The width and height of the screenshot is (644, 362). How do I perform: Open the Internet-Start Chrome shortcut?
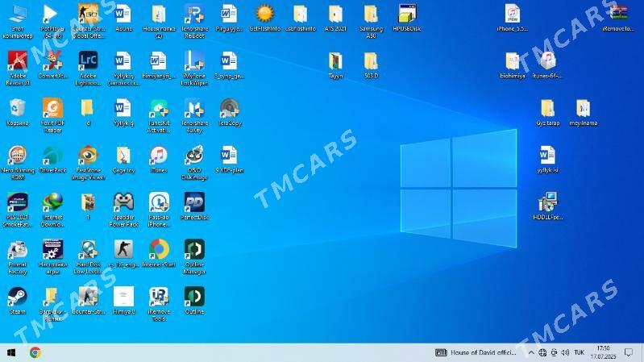coord(159,254)
